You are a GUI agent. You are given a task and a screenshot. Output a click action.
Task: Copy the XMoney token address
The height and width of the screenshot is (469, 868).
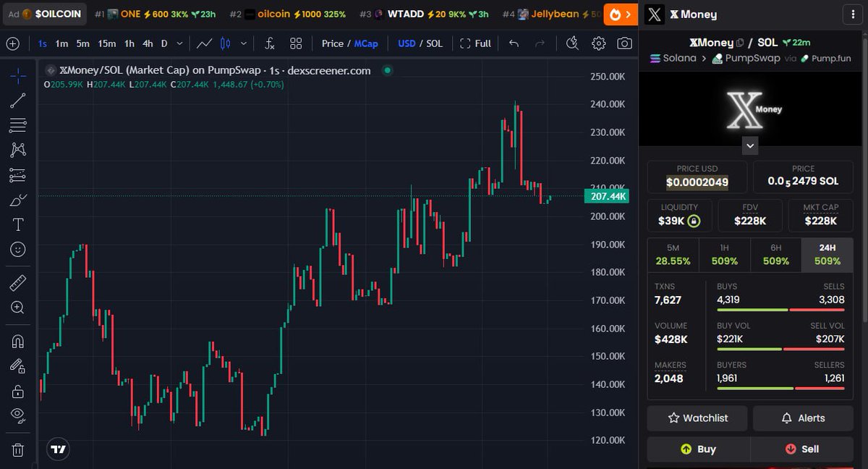click(739, 43)
